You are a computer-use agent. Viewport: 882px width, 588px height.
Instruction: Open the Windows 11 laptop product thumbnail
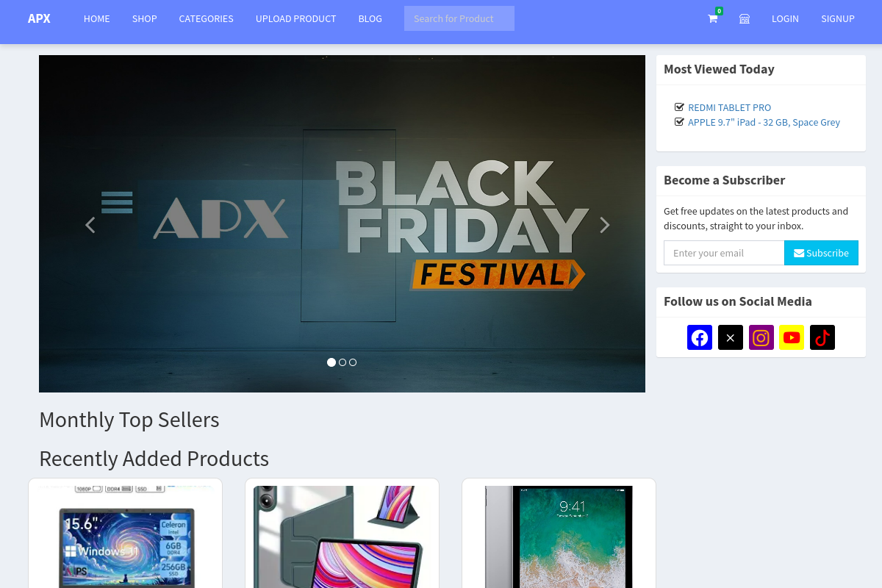tap(125, 537)
